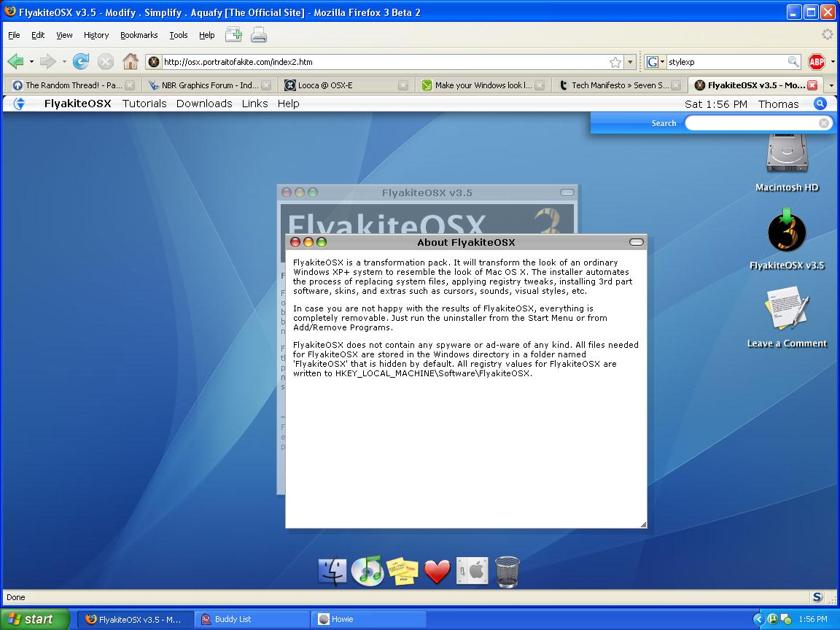Close the FlyakiteOSX v3.5 tab
The width and height of the screenshot is (840, 630).
click(812, 85)
